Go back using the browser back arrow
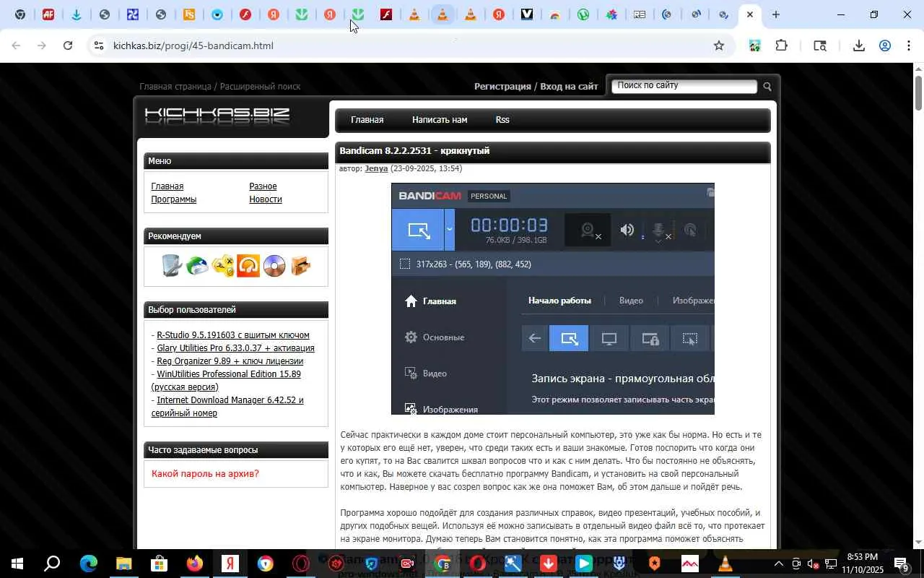Image resolution: width=924 pixels, height=578 pixels. 16,46
